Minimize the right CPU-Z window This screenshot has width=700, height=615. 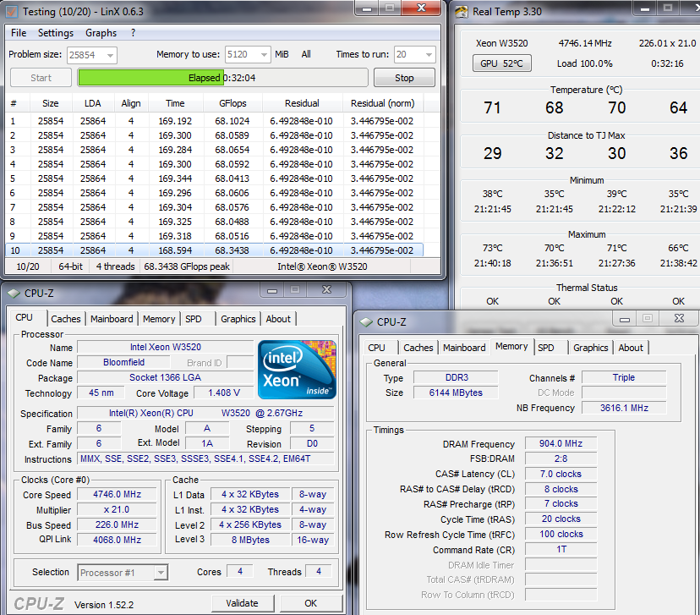click(625, 318)
